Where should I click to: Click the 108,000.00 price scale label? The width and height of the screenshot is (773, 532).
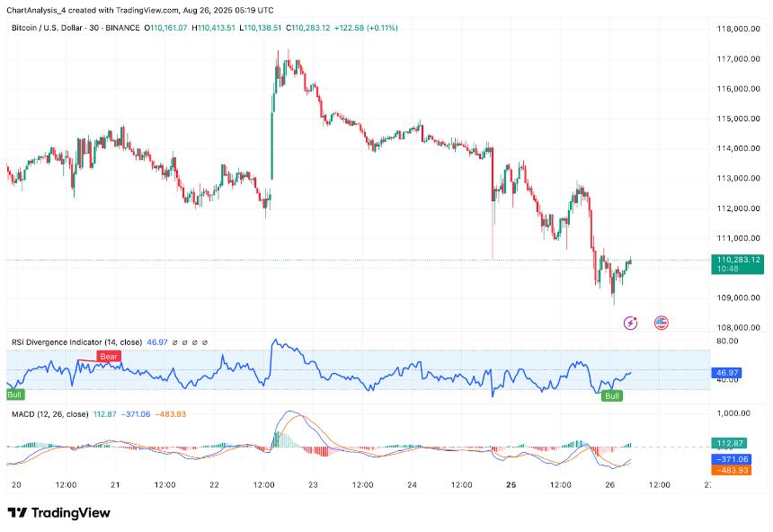pyautogui.click(x=738, y=328)
